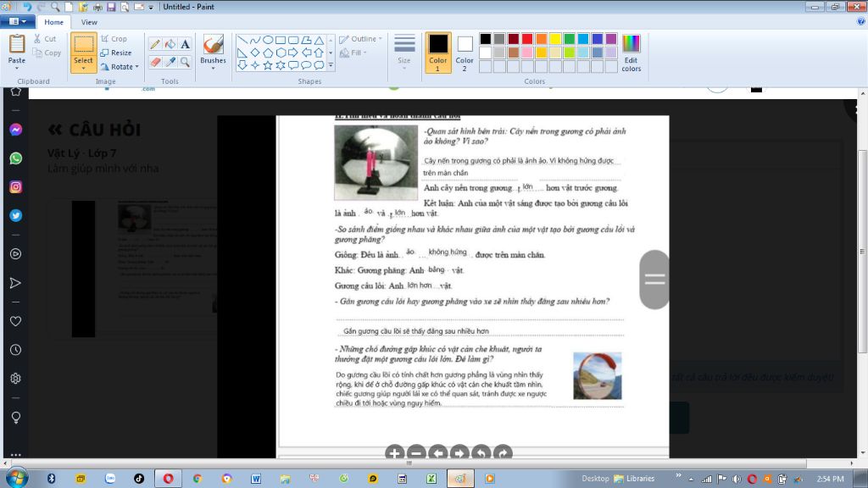Click the Save floppy disk icon in title bar
Screen dimensions: 868x488
[111, 7]
